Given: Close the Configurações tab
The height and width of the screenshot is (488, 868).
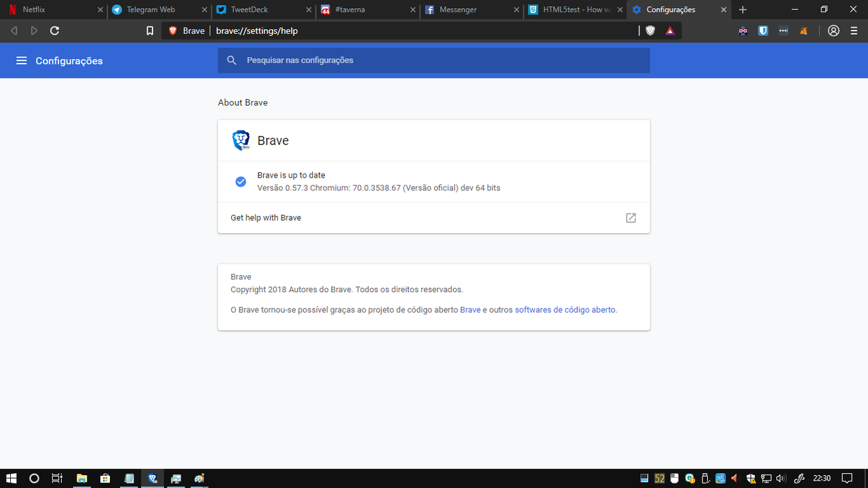Looking at the screenshot, I should coord(724,9).
